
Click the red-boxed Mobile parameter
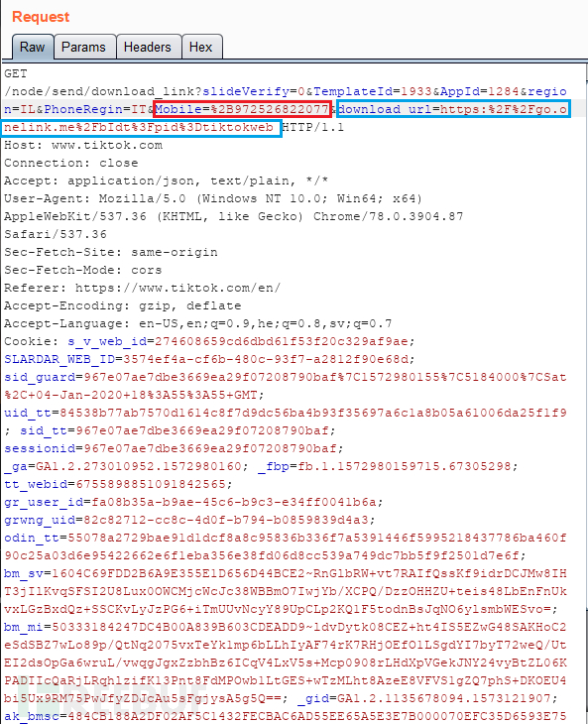242,109
